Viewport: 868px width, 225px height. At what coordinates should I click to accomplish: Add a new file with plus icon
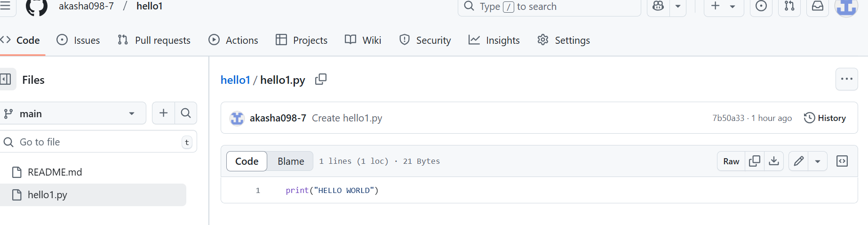point(163,113)
